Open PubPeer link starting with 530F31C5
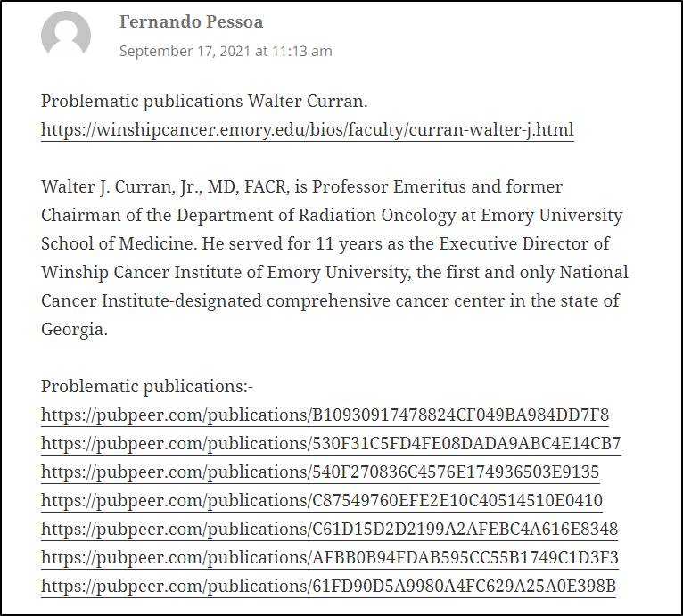Screen dimensions: 683x616 [331, 443]
